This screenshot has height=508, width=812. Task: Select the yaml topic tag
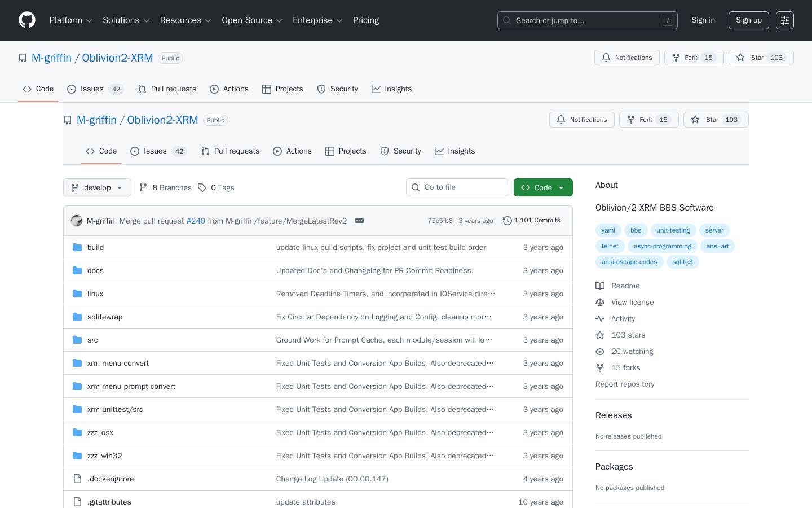click(x=608, y=230)
